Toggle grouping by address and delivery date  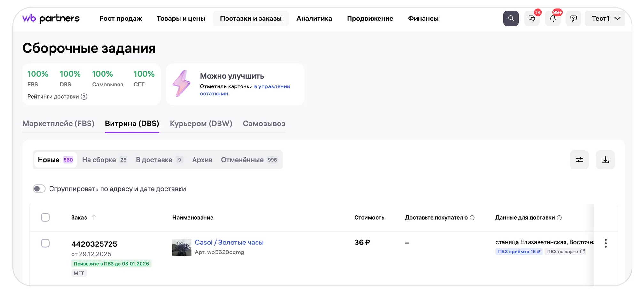coord(39,189)
